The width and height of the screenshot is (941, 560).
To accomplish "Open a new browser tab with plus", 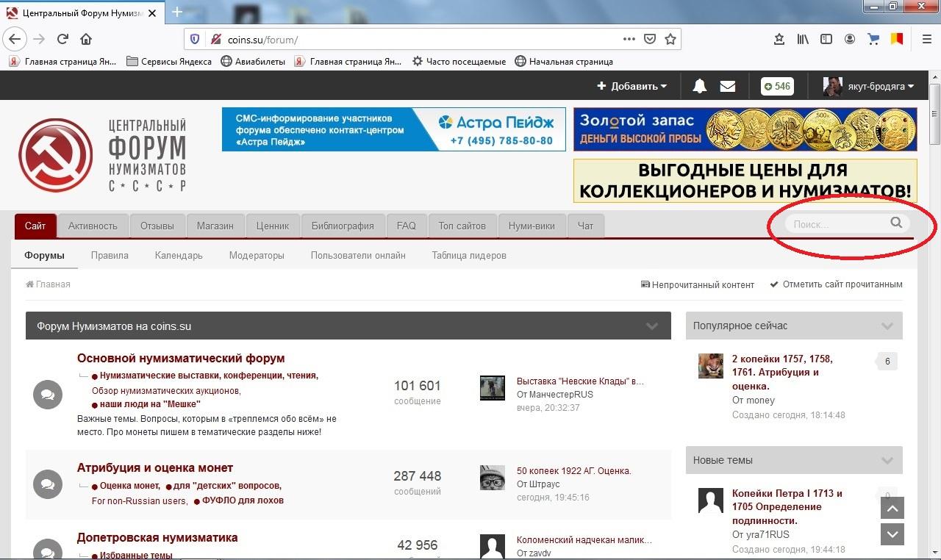I will click(x=177, y=12).
